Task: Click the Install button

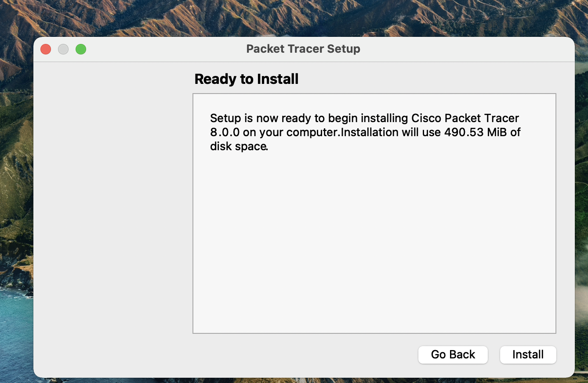Action: (x=528, y=354)
